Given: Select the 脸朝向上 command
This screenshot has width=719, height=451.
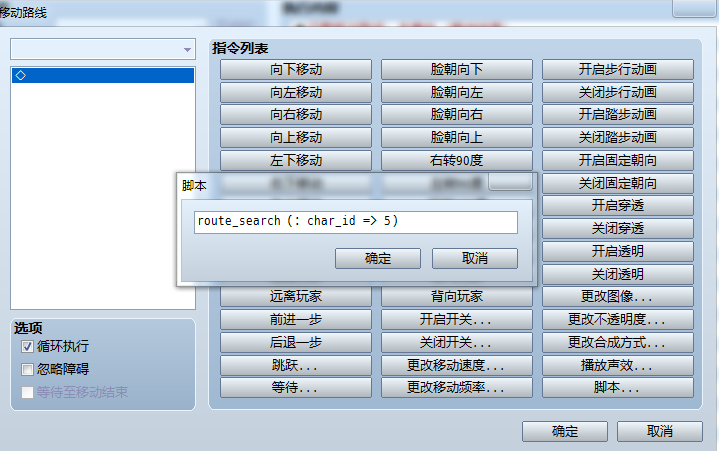Looking at the screenshot, I should 457,138.
